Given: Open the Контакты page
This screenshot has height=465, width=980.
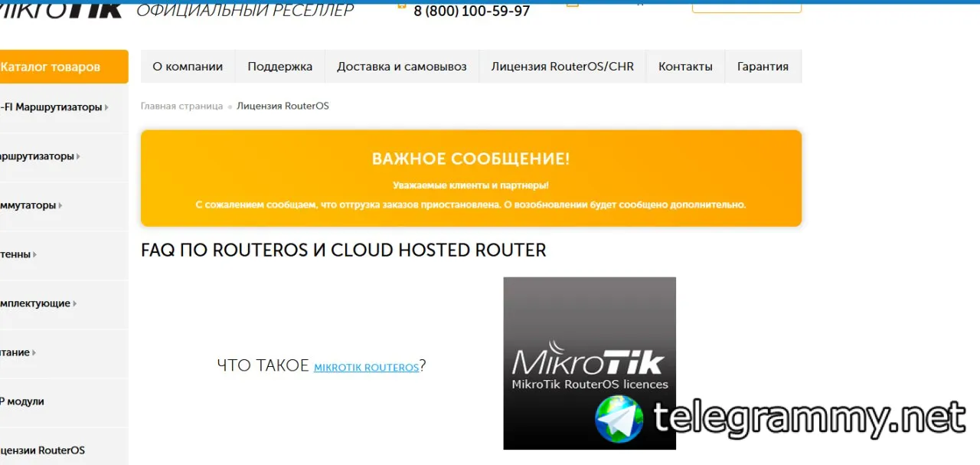Looking at the screenshot, I should [x=685, y=67].
